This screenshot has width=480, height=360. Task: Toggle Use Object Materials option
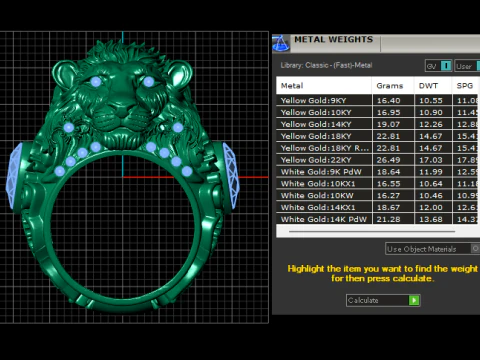click(432, 249)
